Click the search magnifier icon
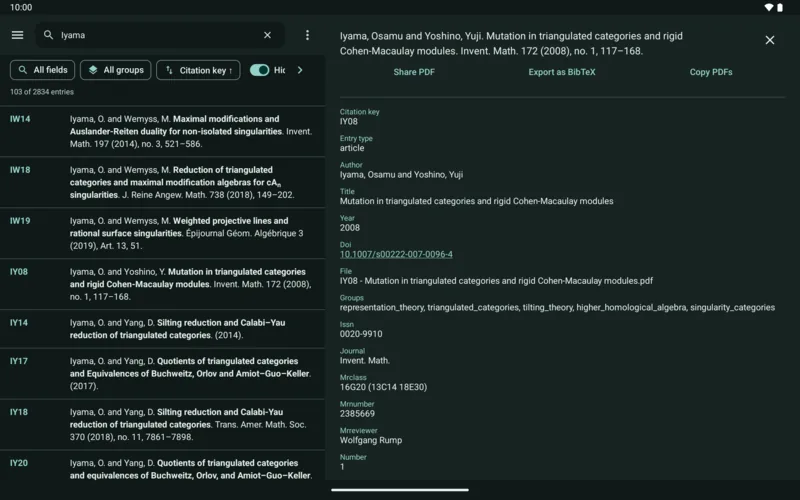 [x=48, y=35]
